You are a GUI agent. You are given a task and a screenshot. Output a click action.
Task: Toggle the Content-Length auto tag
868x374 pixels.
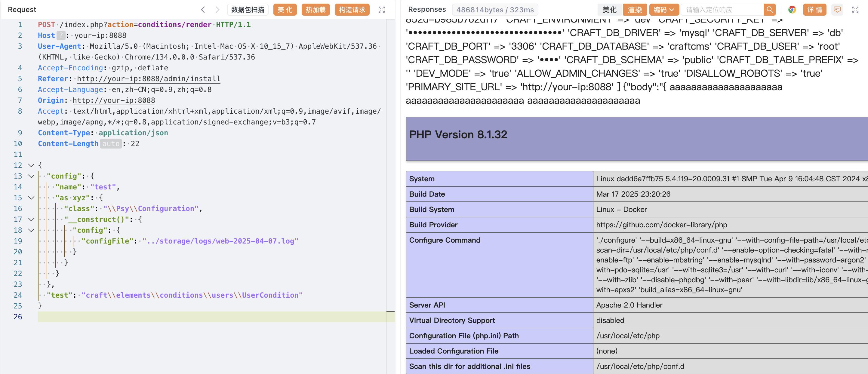point(111,144)
